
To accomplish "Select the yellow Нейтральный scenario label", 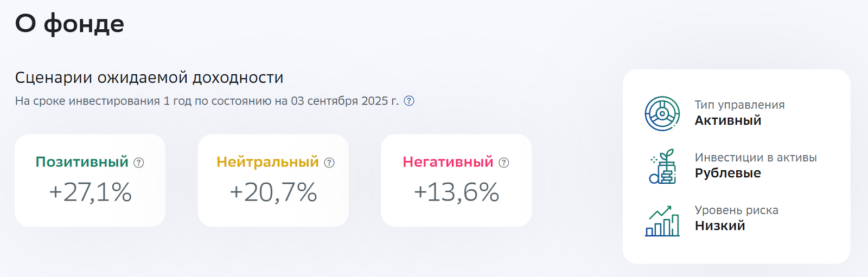I will coord(267,162).
